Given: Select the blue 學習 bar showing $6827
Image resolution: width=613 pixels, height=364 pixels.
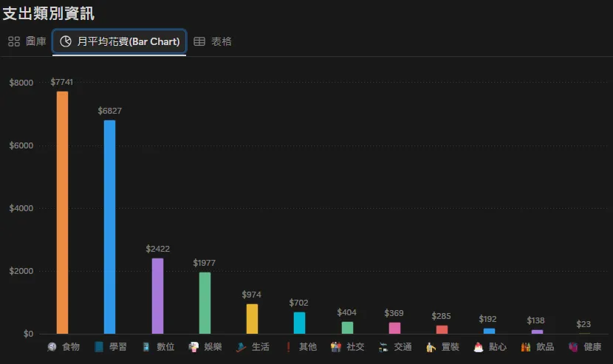Looking at the screenshot, I should tap(109, 227).
